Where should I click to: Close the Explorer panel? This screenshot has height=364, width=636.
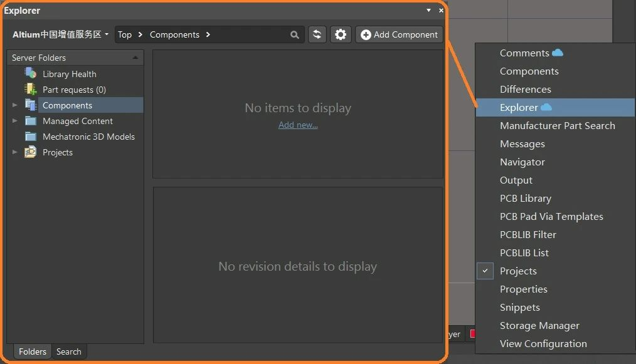(x=442, y=10)
